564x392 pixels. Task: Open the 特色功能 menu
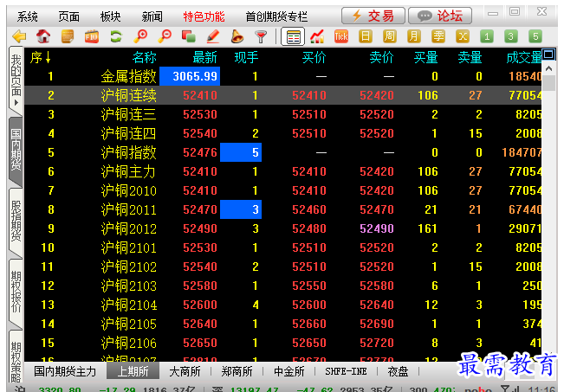(204, 16)
